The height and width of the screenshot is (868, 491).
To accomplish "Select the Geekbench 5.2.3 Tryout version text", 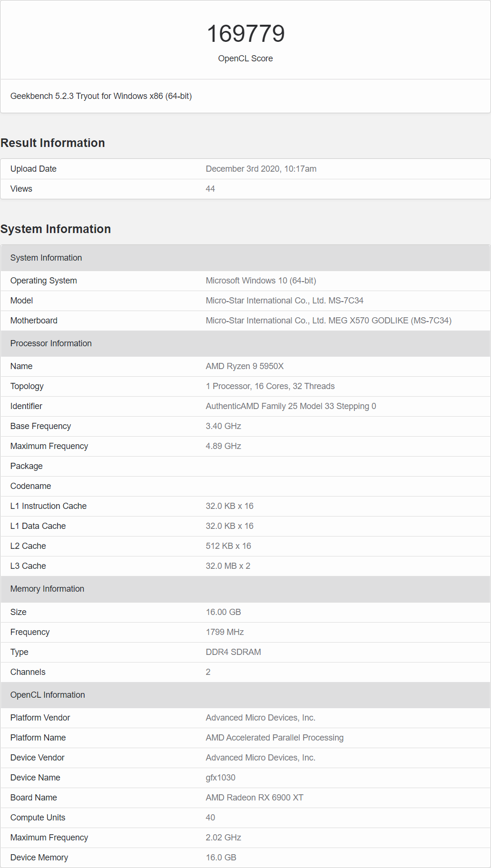I will 101,96.
